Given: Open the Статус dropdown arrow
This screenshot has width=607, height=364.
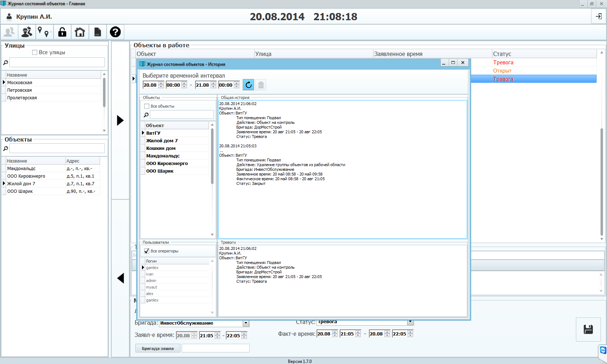Looking at the screenshot, I should [x=410, y=322].
